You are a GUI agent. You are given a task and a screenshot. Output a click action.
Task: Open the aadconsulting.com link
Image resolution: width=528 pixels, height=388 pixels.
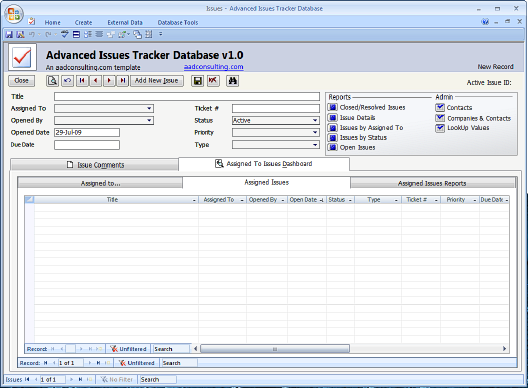(x=213, y=67)
